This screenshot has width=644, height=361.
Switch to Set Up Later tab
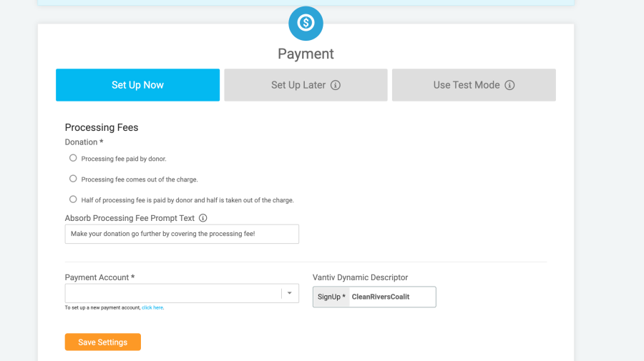pyautogui.click(x=306, y=85)
